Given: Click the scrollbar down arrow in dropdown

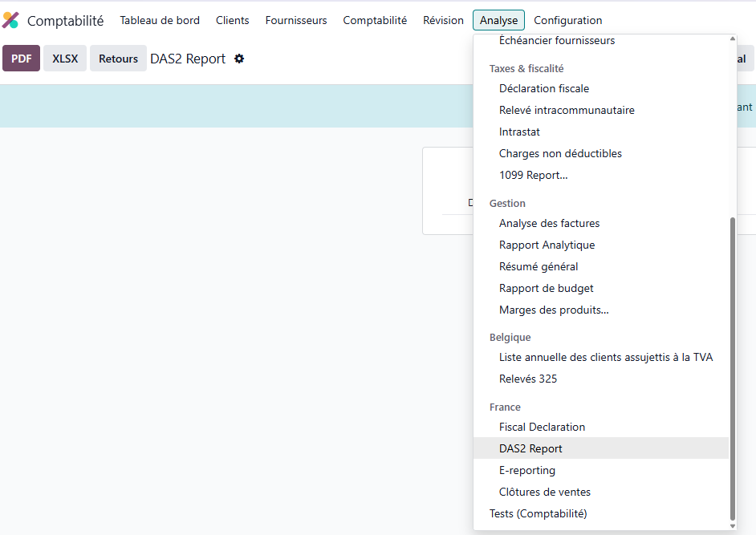Looking at the screenshot, I should click(733, 526).
